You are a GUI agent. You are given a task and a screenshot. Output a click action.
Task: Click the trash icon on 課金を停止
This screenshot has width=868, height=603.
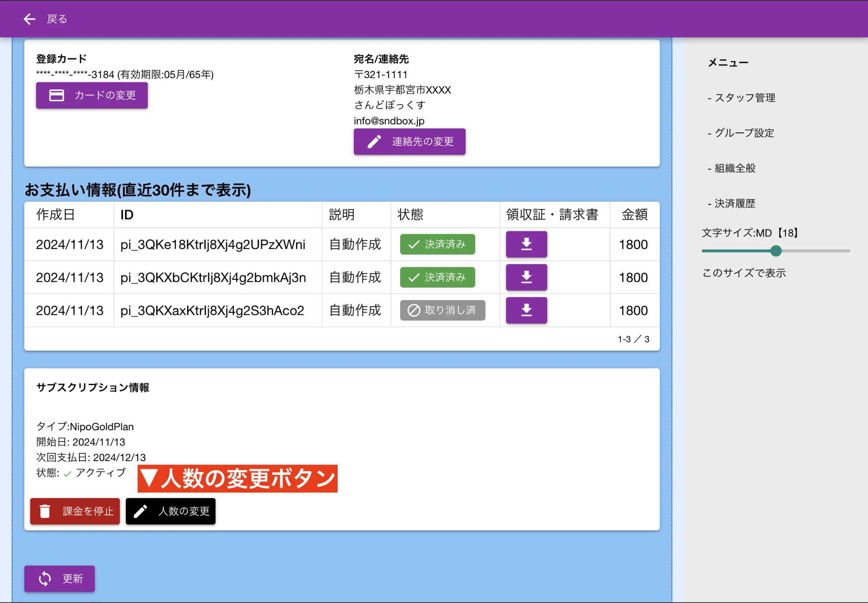coord(46,511)
